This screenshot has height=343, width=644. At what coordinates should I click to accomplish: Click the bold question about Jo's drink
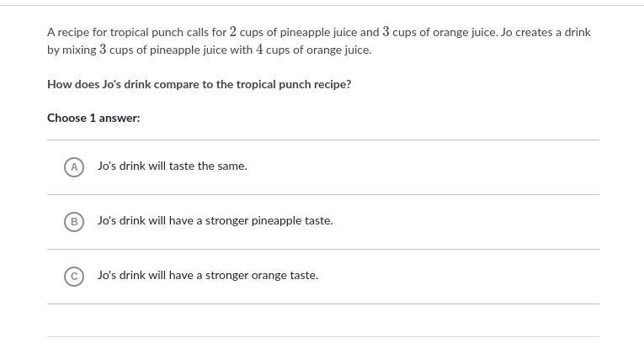click(199, 85)
